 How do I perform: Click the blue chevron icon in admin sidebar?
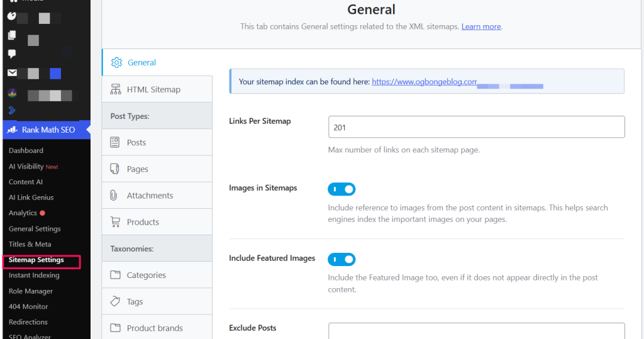point(12,110)
